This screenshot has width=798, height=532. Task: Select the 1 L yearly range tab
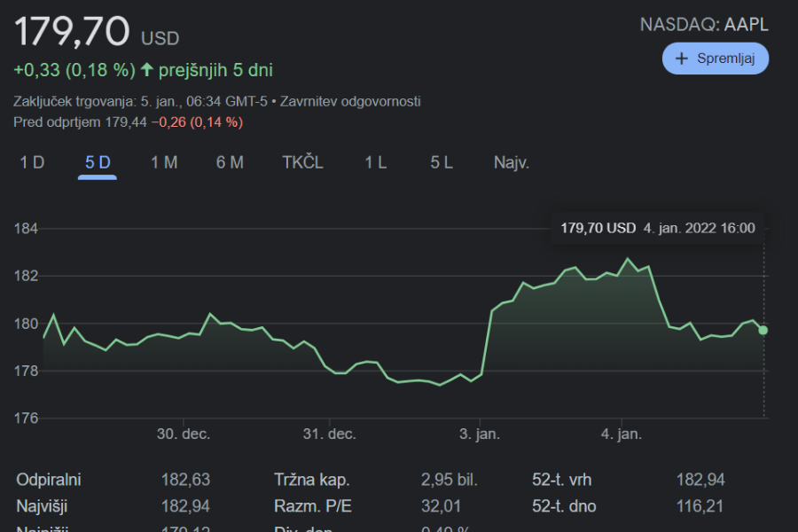tap(376, 162)
